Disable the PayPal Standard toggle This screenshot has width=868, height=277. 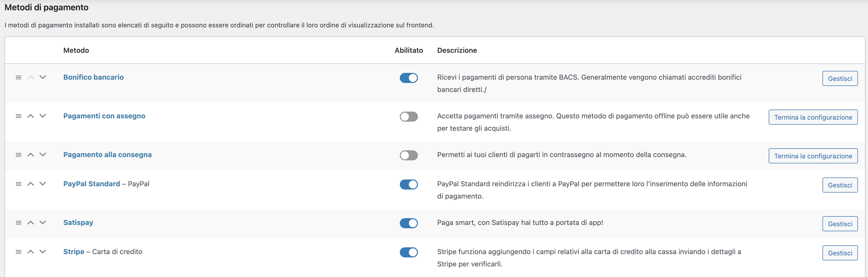[x=409, y=184]
